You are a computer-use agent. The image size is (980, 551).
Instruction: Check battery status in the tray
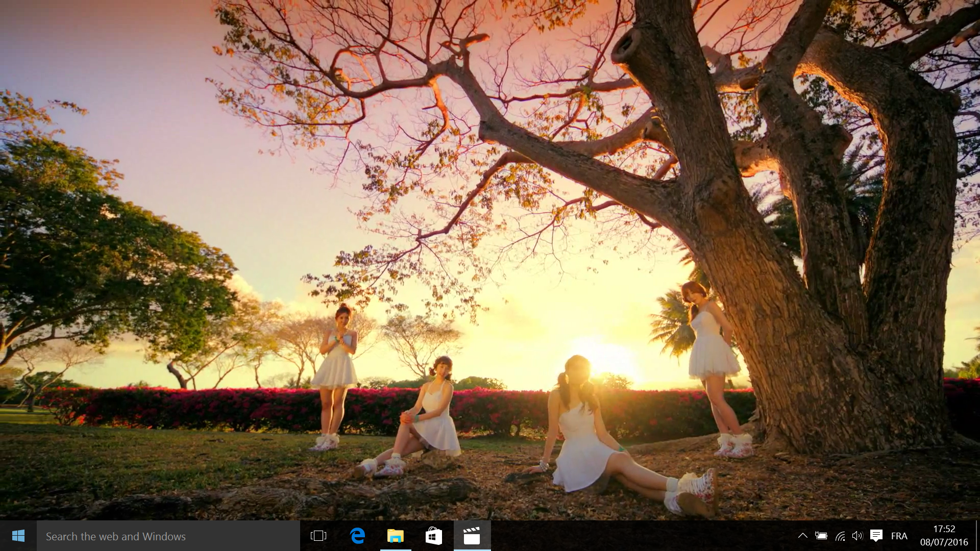tap(821, 536)
